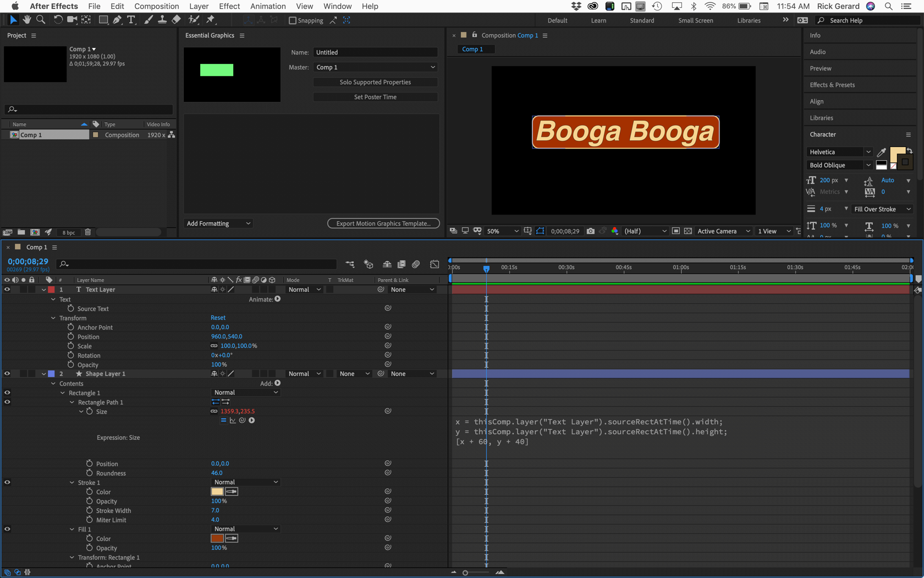Select the Horizontal Type tool

(x=131, y=20)
